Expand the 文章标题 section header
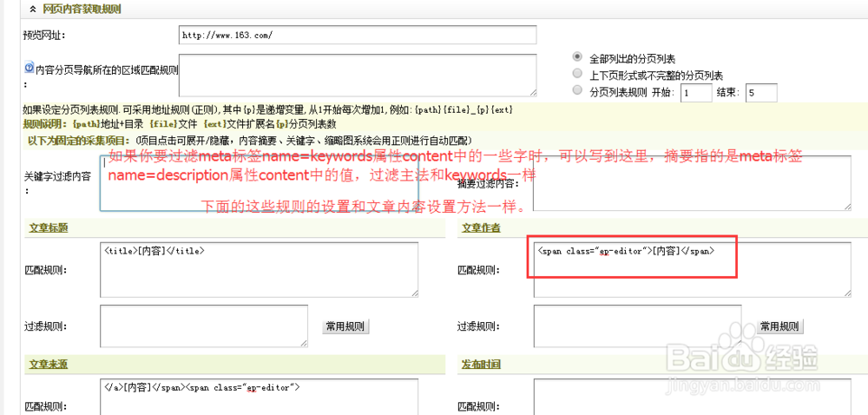 48,227
